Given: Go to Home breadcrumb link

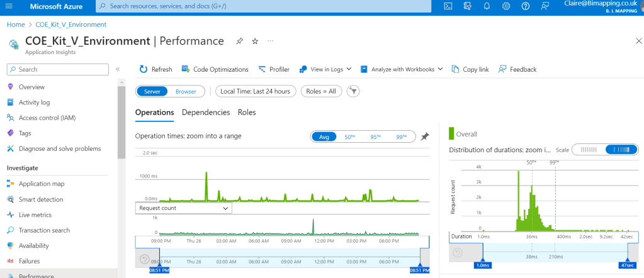Looking at the screenshot, I should click(x=15, y=25).
